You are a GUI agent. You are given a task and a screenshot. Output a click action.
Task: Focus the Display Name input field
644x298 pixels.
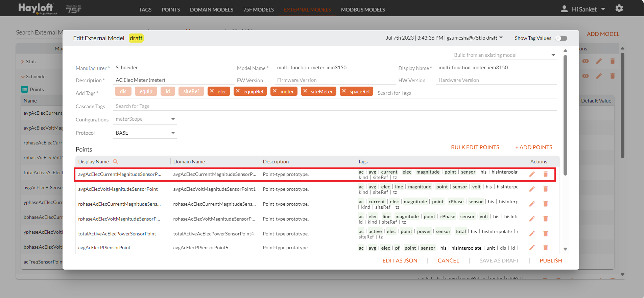pos(496,68)
